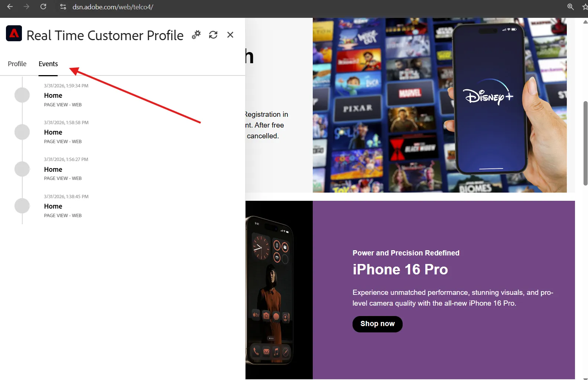This screenshot has height=380, width=588.
Task: Open the profile panel settings gears icon
Action: tap(196, 35)
